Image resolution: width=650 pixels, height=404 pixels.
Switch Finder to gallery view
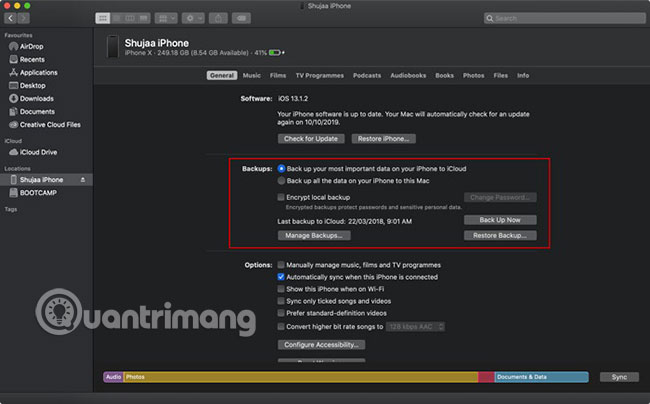(143, 18)
